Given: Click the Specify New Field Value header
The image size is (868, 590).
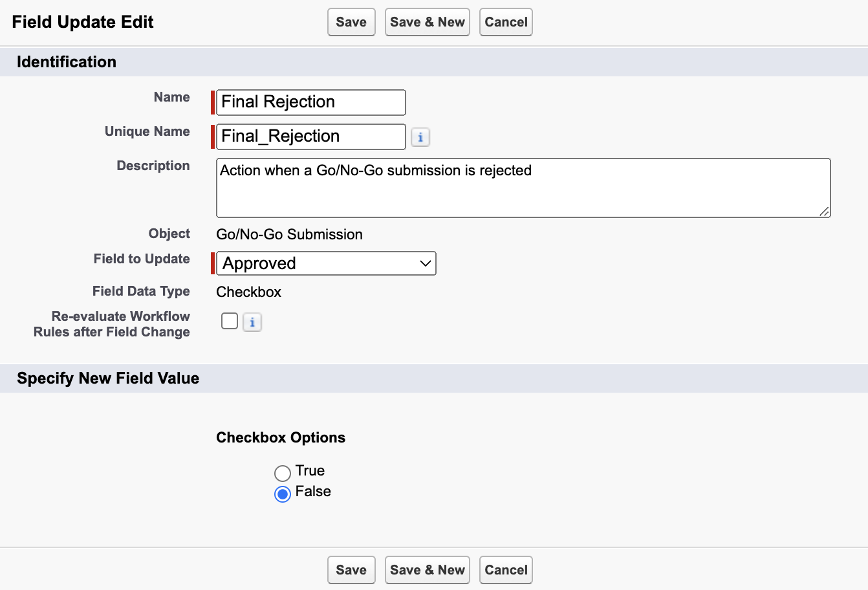Looking at the screenshot, I should tap(108, 378).
